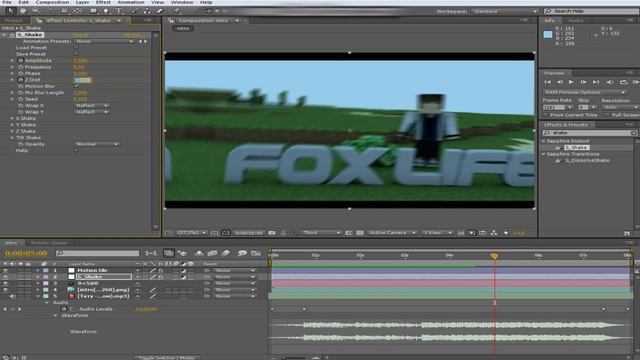Toggle the Motion Blur checkbox
This screenshot has height=360, width=640.
(x=76, y=86)
